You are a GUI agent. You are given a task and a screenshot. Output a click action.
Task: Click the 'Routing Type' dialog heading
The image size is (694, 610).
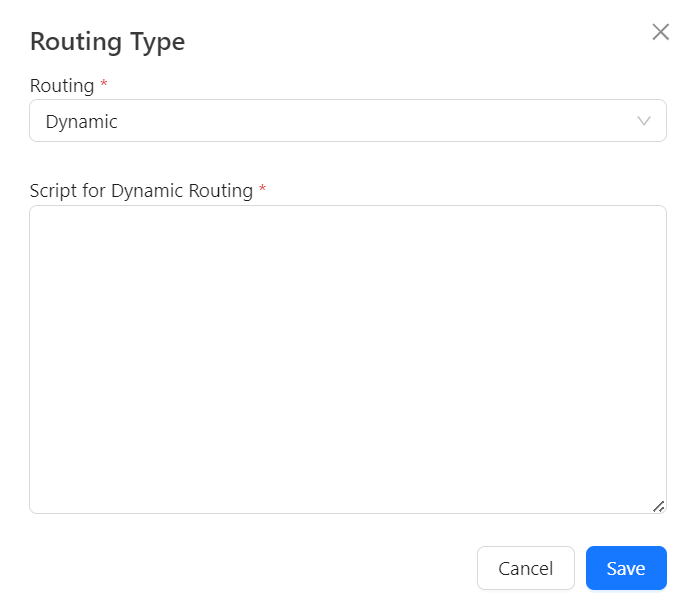(x=107, y=42)
